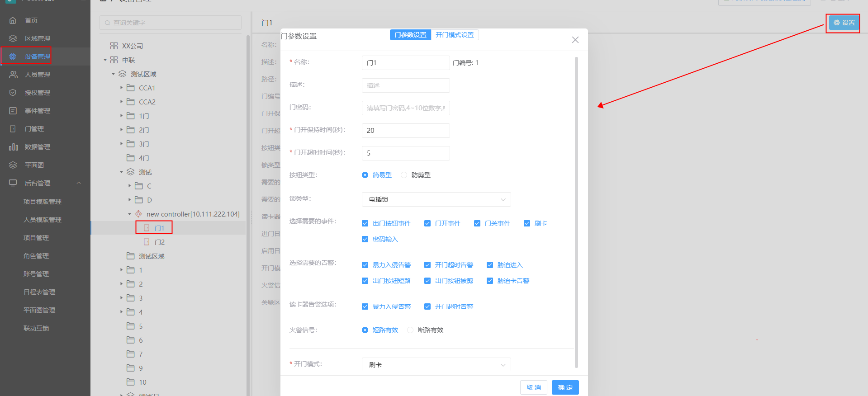Click the 区域管理 layers icon
The height and width of the screenshot is (396, 868).
coord(13,38)
